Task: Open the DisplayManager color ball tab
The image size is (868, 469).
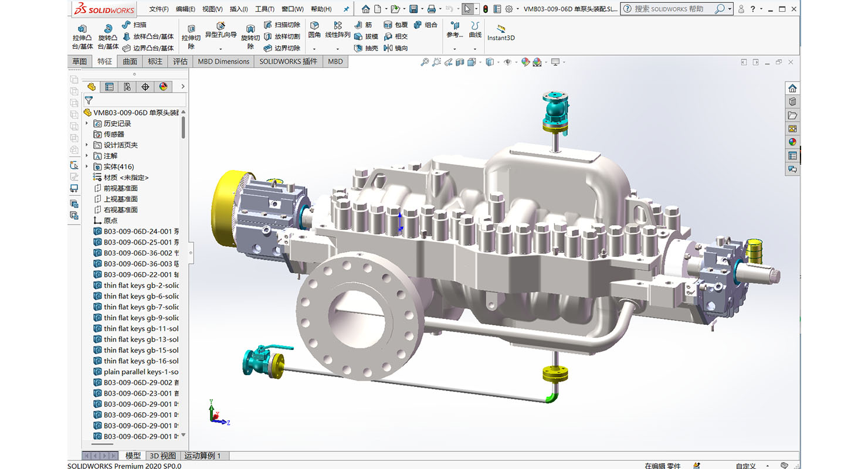Action: pyautogui.click(x=163, y=87)
